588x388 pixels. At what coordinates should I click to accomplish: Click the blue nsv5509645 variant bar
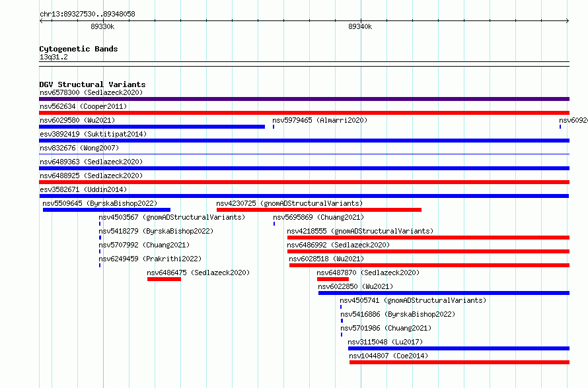(x=106, y=210)
